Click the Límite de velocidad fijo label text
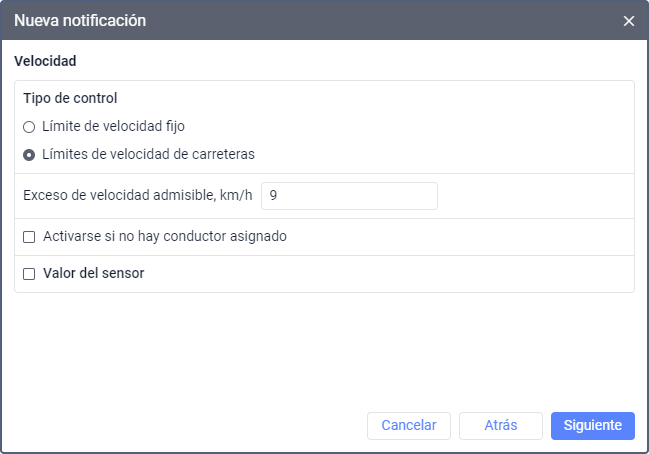649x454 pixels. click(113, 127)
